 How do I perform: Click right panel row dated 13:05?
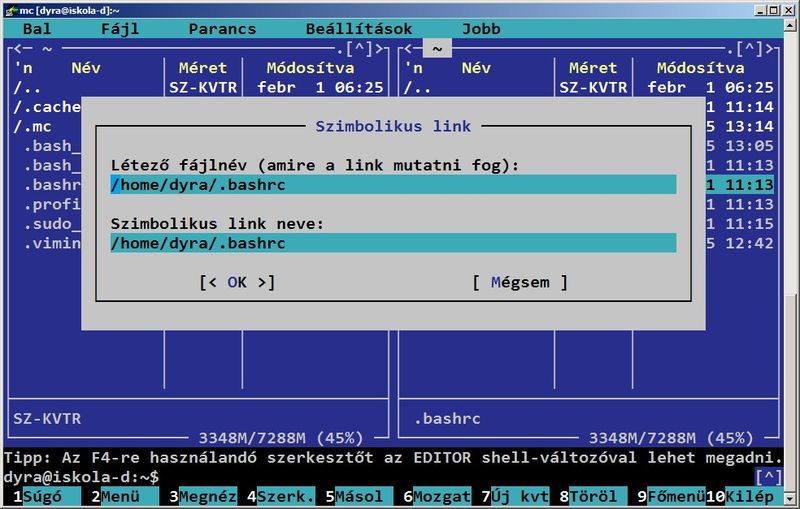[740, 146]
